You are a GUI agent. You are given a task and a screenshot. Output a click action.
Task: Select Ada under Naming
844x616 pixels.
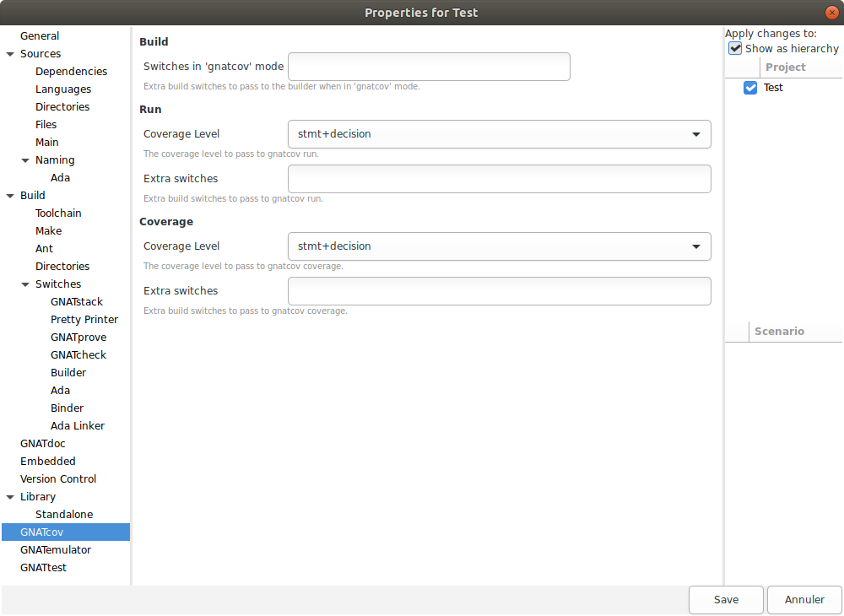[60, 178]
